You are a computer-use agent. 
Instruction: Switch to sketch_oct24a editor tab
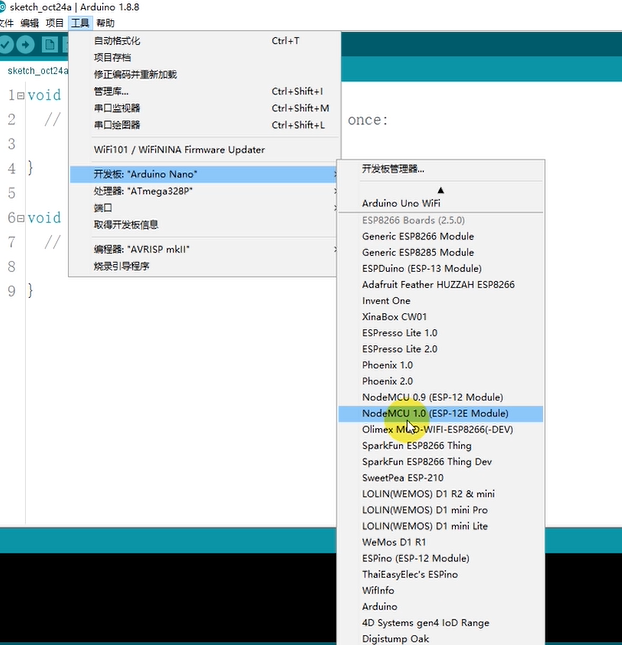37,71
